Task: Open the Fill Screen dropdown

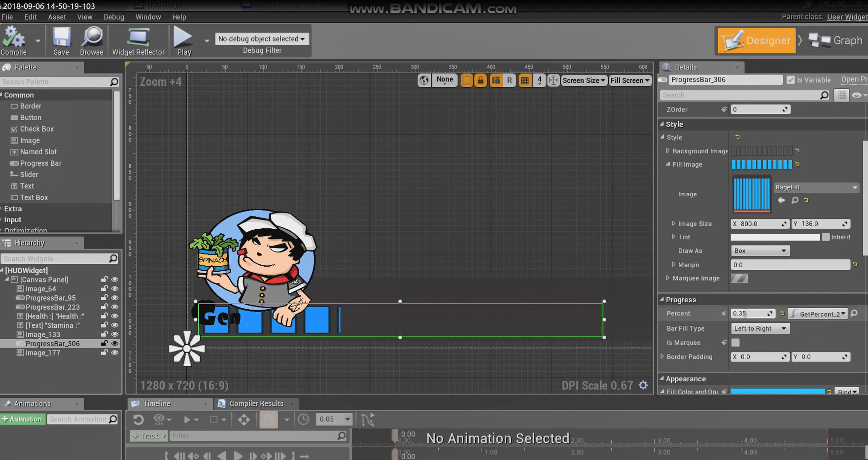Action: click(630, 80)
